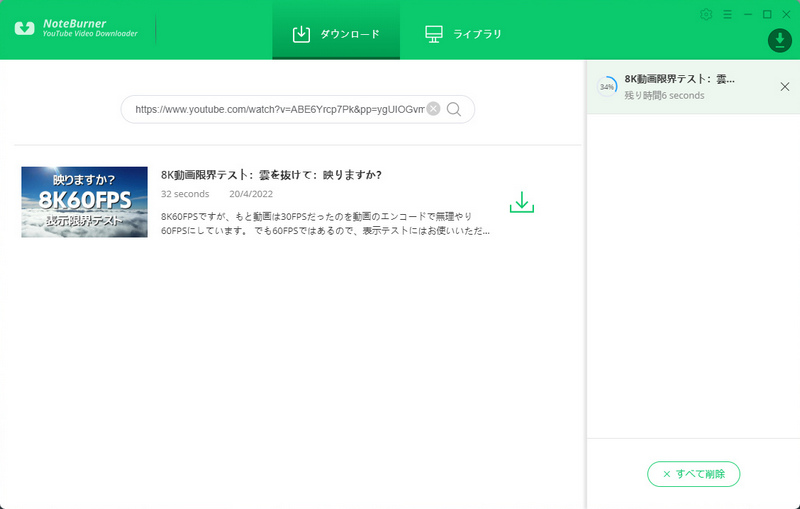Minimize the NoteBurner window
Viewport: 800px width, 509px height.
[x=748, y=14]
